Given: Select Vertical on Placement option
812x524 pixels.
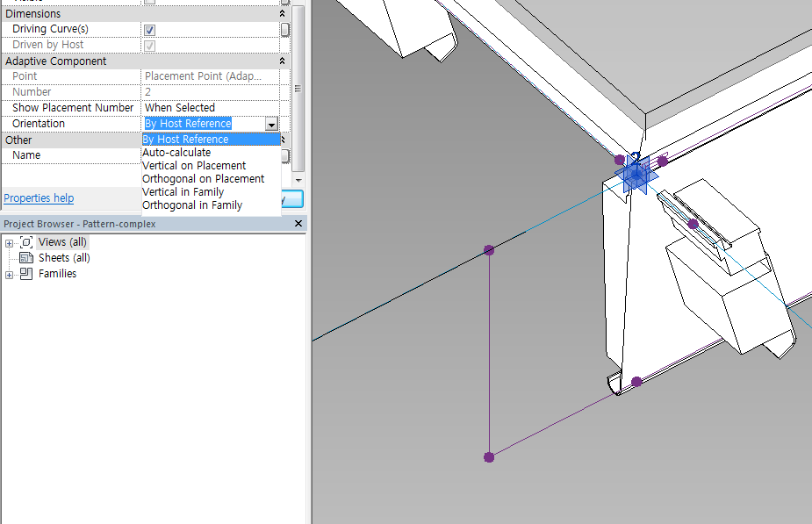Looking at the screenshot, I should tap(194, 166).
